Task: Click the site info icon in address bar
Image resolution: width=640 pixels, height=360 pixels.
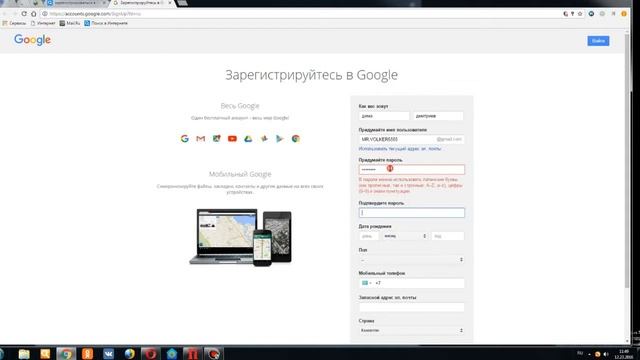Action: [x=45, y=14]
